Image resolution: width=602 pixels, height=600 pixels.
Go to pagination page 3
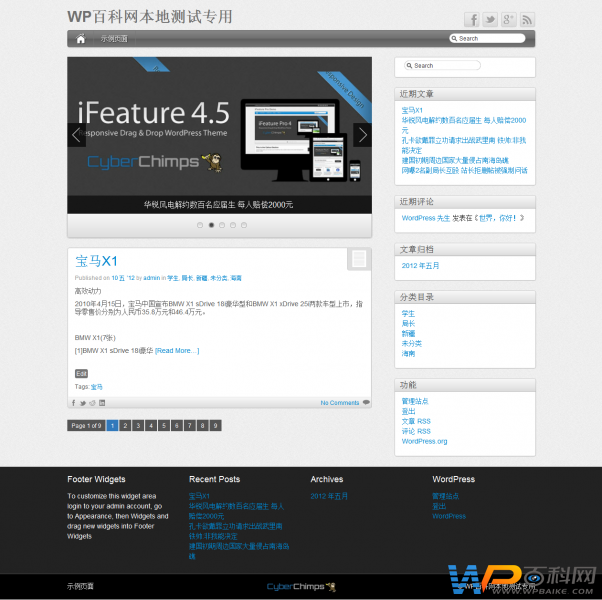tap(138, 425)
